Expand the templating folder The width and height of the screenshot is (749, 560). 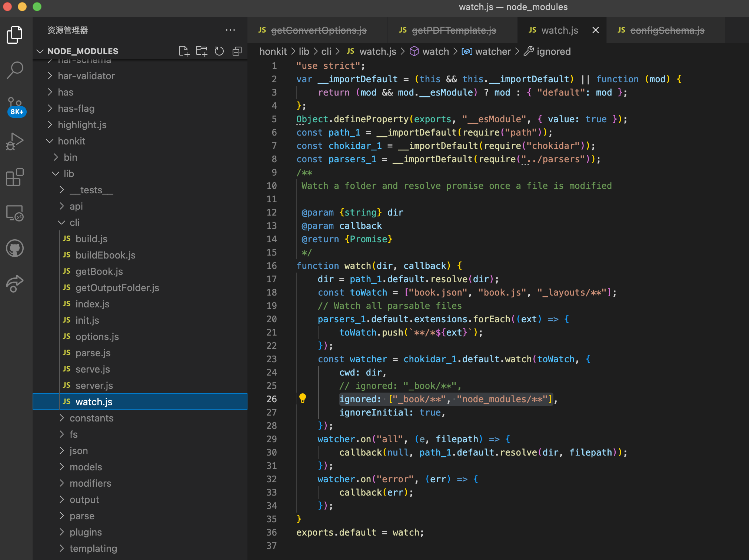tap(140, 549)
